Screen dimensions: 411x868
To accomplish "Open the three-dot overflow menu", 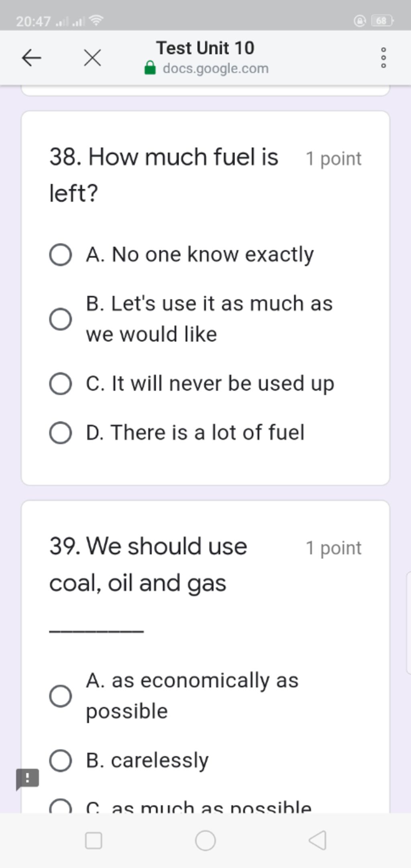I will pyautogui.click(x=383, y=58).
